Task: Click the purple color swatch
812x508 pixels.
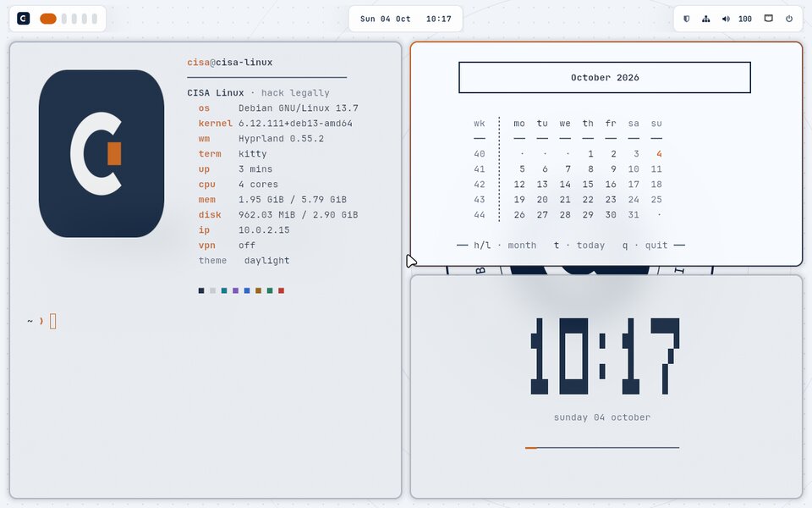Action: pos(235,290)
